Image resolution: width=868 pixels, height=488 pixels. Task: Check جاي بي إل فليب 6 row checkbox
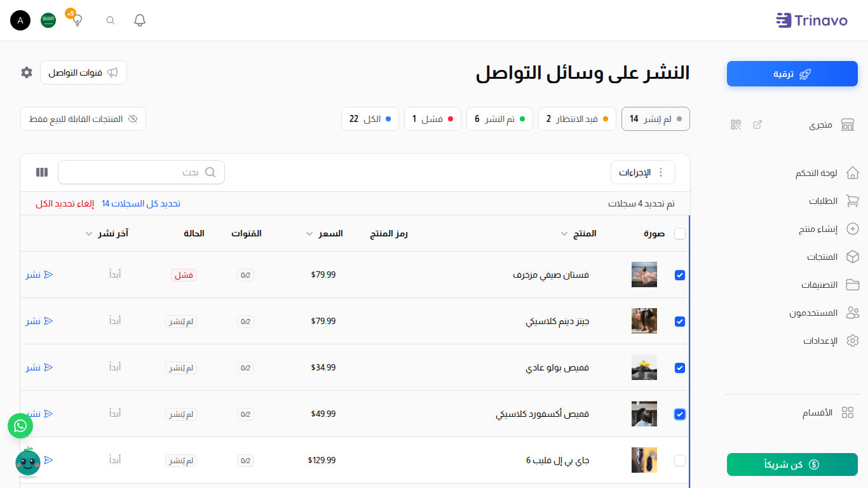click(680, 461)
